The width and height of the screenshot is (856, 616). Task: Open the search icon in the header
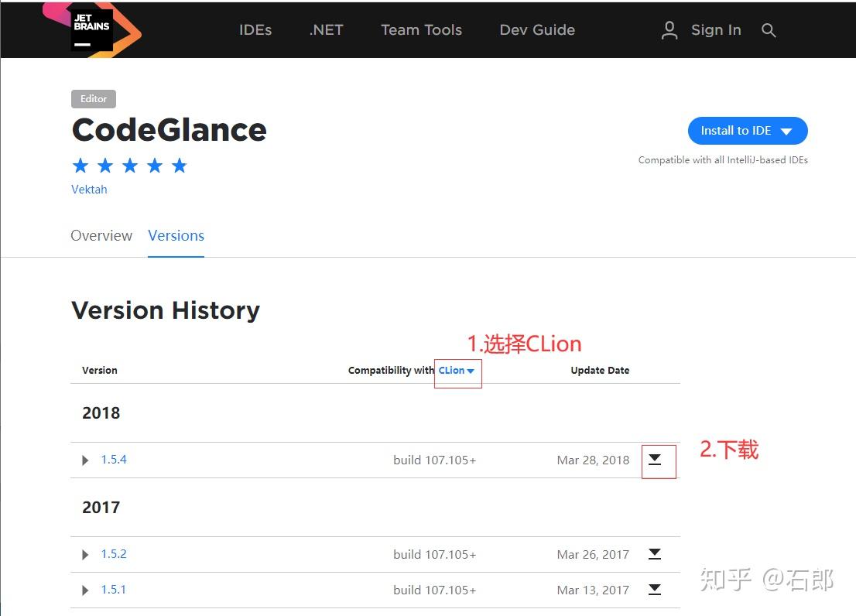769,30
